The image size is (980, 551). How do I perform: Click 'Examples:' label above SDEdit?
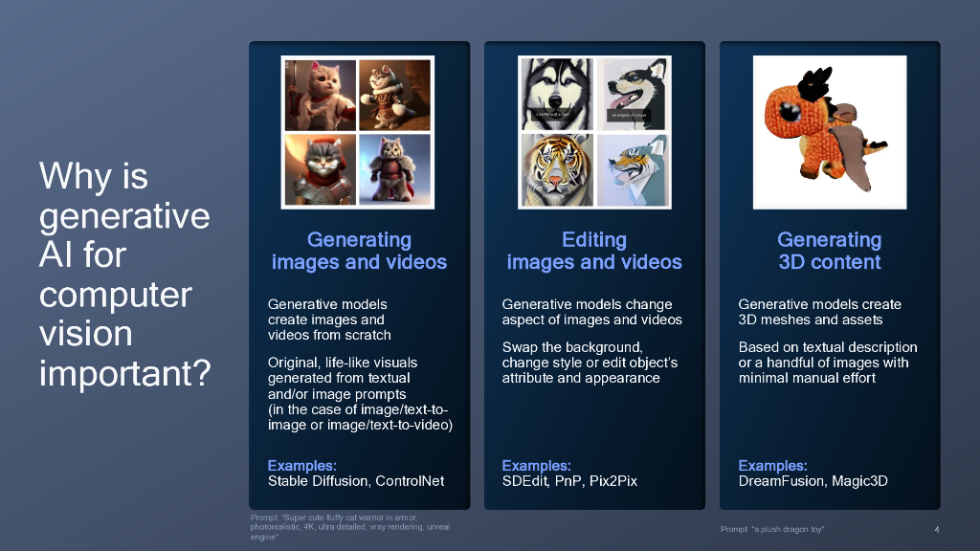536,466
